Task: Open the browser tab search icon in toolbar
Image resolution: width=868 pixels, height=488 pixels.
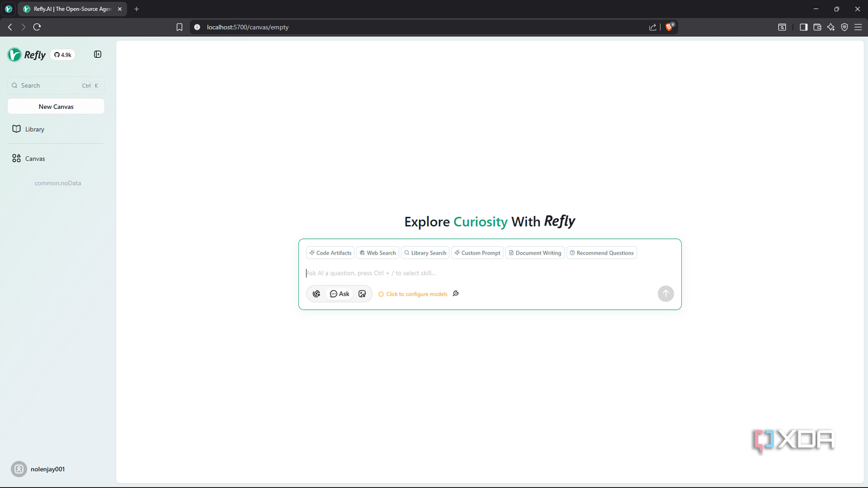Action: (782, 27)
